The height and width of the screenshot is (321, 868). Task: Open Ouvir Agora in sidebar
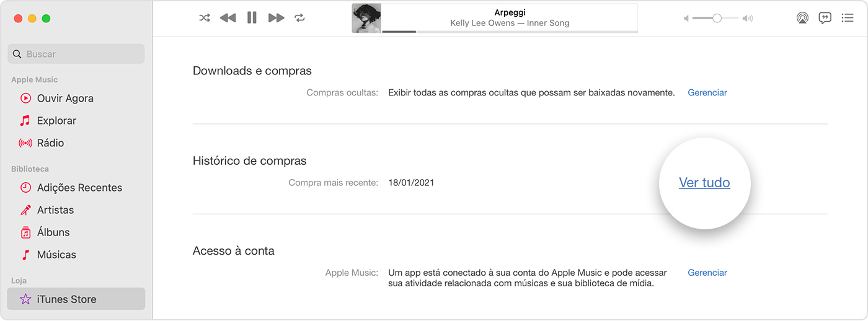[x=65, y=98]
